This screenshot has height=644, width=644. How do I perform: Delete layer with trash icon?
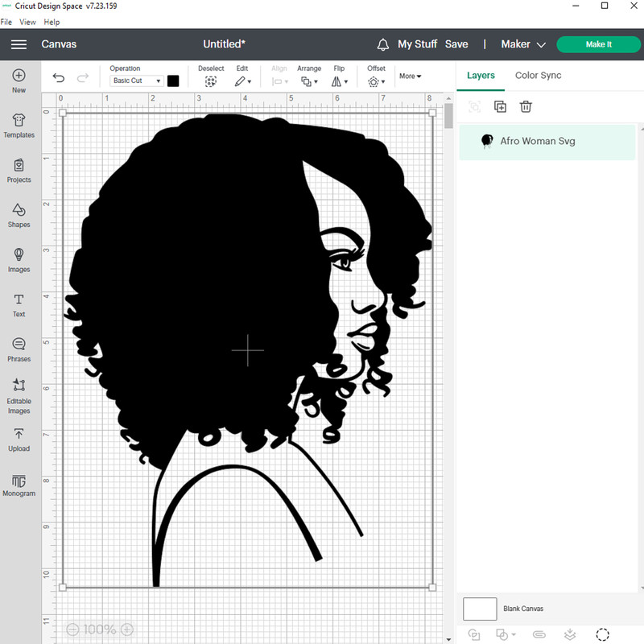(x=526, y=107)
